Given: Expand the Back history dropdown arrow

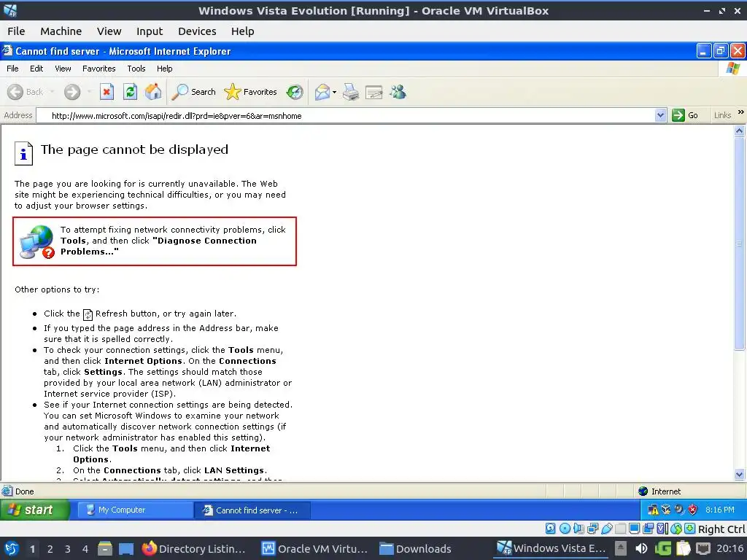Looking at the screenshot, I should pos(52,92).
